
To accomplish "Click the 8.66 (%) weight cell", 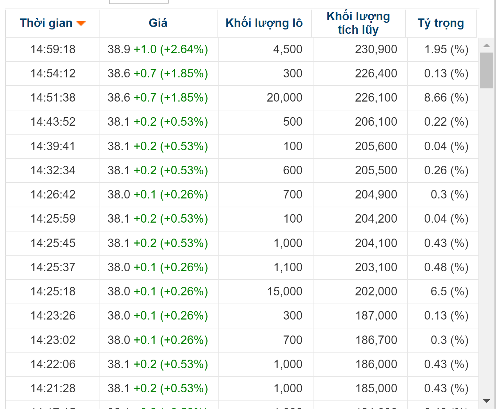I will tap(446, 98).
